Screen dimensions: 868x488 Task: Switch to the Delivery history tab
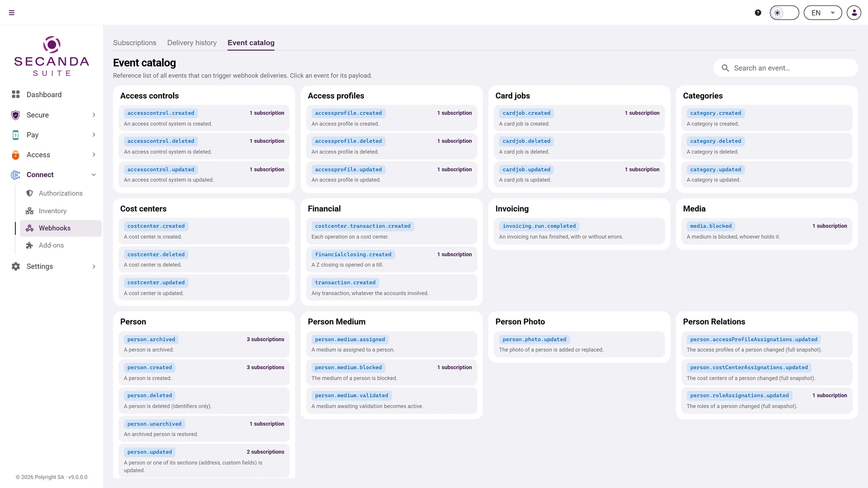click(192, 42)
